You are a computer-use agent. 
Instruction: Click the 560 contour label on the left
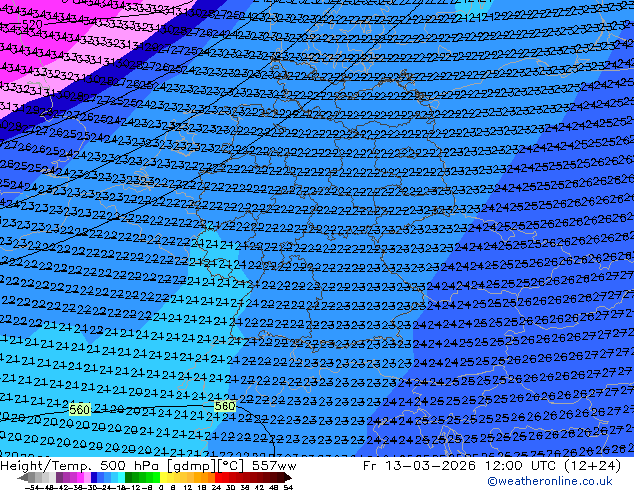(x=79, y=410)
